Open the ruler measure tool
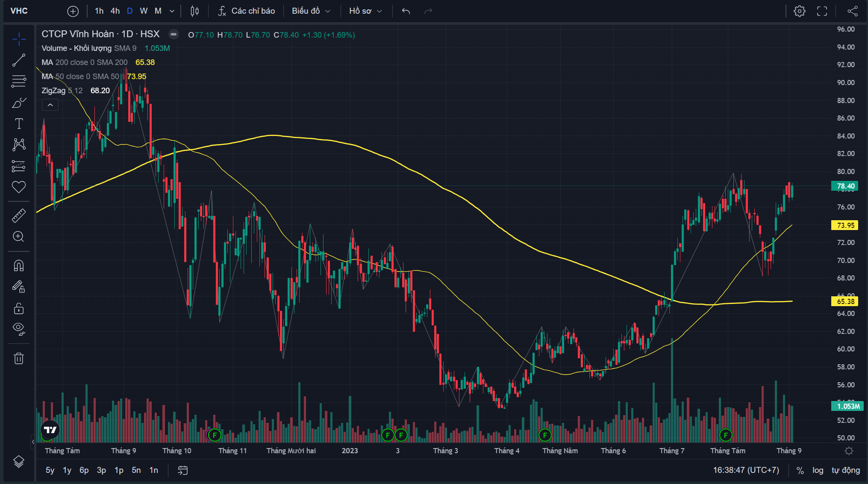 18,216
